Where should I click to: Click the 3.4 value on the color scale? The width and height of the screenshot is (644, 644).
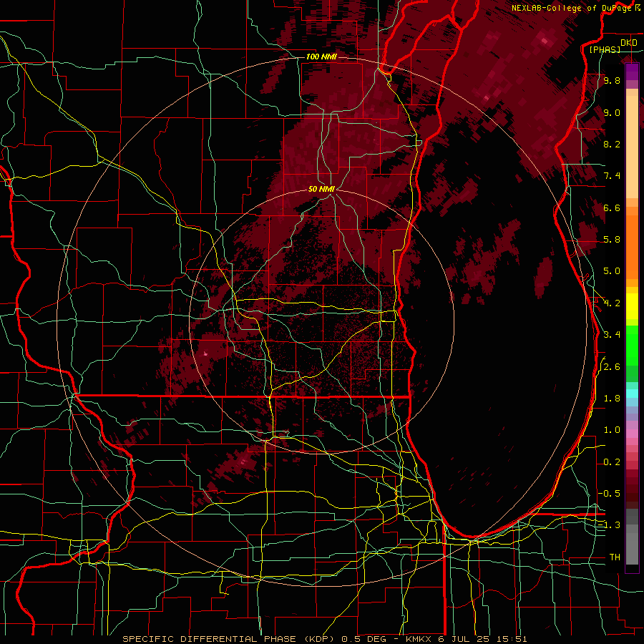coord(612,335)
